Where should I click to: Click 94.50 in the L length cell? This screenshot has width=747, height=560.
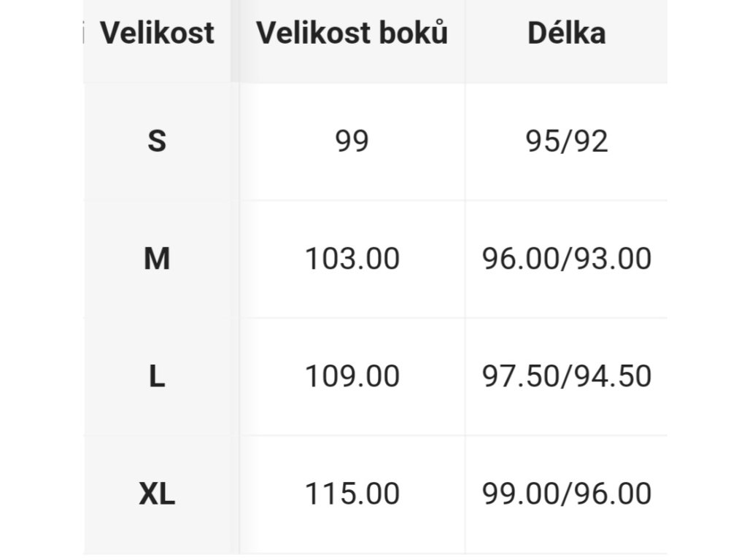612,376
